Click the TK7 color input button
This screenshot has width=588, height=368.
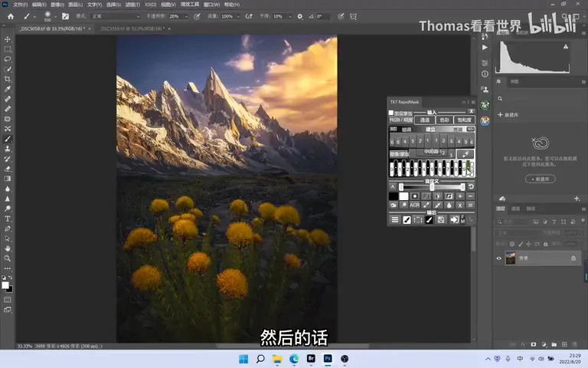click(444, 120)
